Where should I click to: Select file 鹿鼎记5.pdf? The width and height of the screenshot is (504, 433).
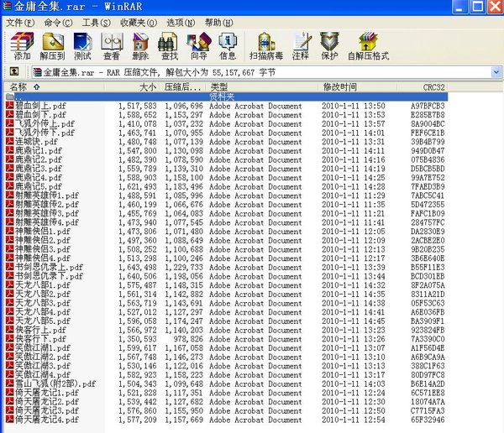(39, 186)
